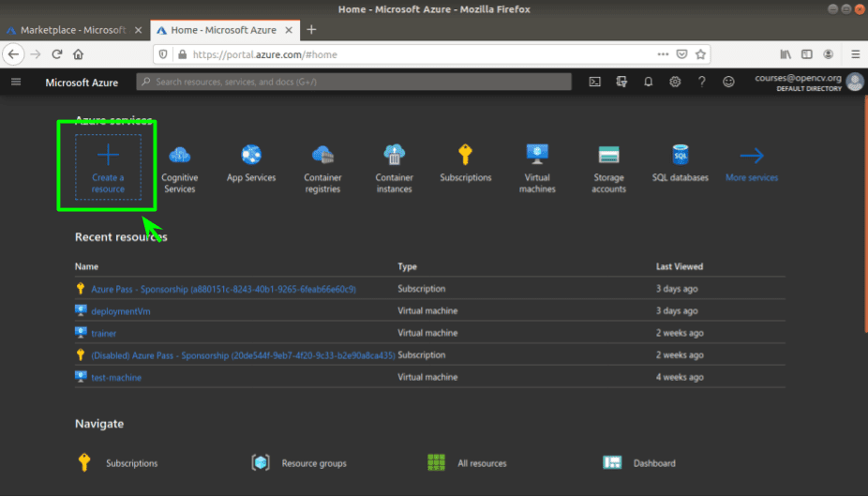868x497 pixels.
Task: Open (Disabled) Azure Pass - Sponsorship subscription
Action: pyautogui.click(x=243, y=355)
